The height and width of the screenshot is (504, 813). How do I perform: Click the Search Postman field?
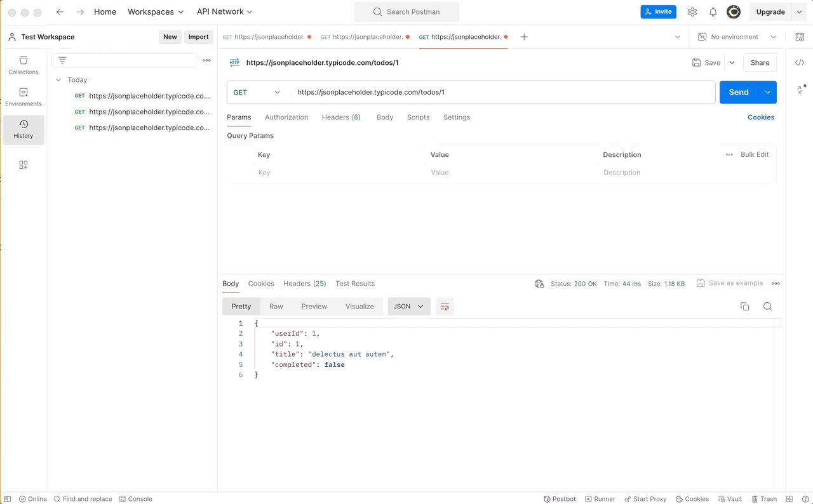coord(406,12)
